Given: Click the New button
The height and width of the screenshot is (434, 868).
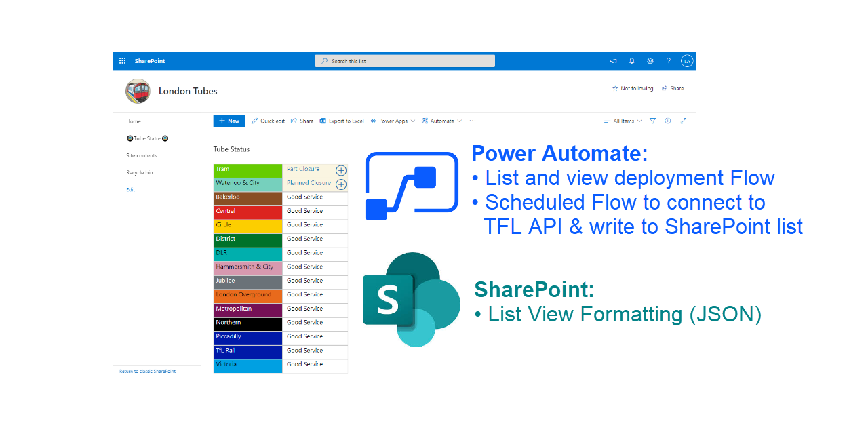Looking at the screenshot, I should tap(229, 121).
